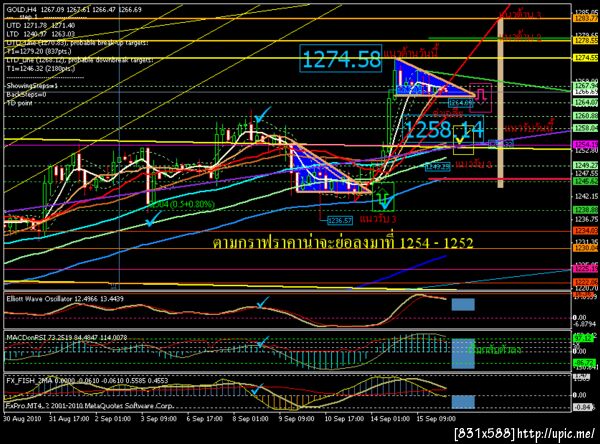Click the blue rectangle in the MACDonRSI panel
The width and height of the screenshot is (600, 444).
click(463, 353)
